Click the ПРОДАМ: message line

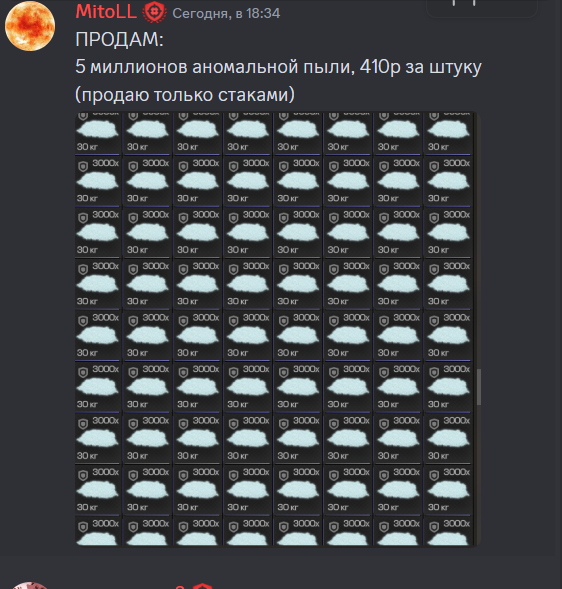tap(119, 39)
